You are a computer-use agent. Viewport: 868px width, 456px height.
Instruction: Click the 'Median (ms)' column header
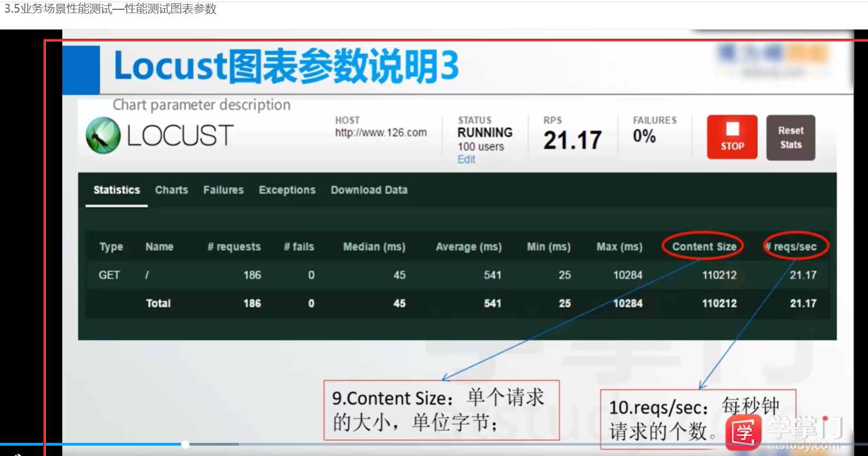pyautogui.click(x=374, y=247)
